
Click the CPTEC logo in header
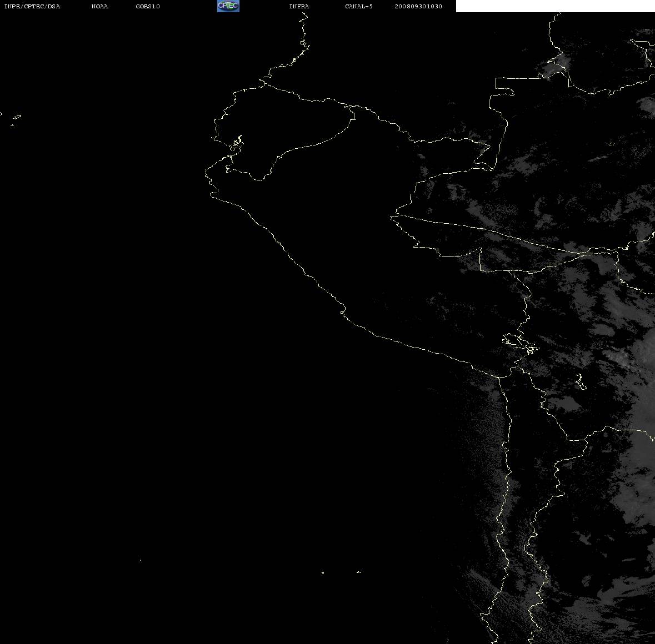coord(228,6)
